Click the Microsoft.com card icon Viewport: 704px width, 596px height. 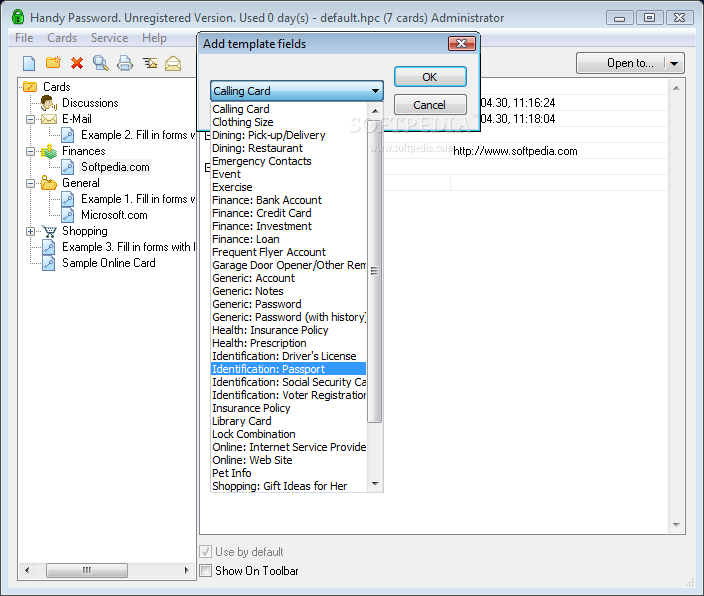(68, 215)
